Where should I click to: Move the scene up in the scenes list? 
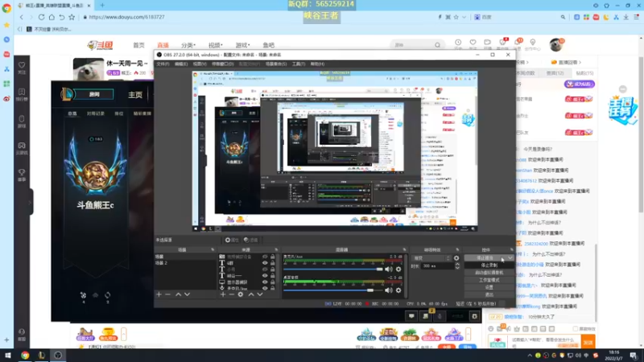coord(178,294)
